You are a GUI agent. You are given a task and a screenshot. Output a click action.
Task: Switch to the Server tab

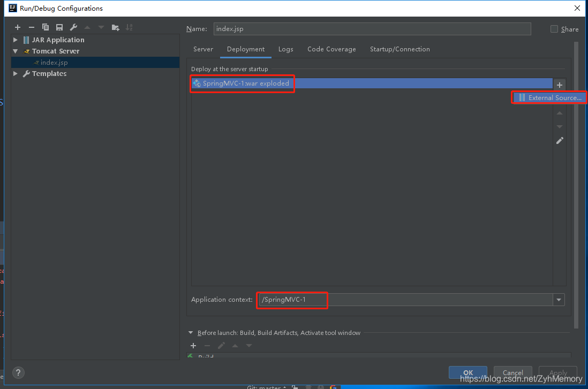tap(203, 49)
